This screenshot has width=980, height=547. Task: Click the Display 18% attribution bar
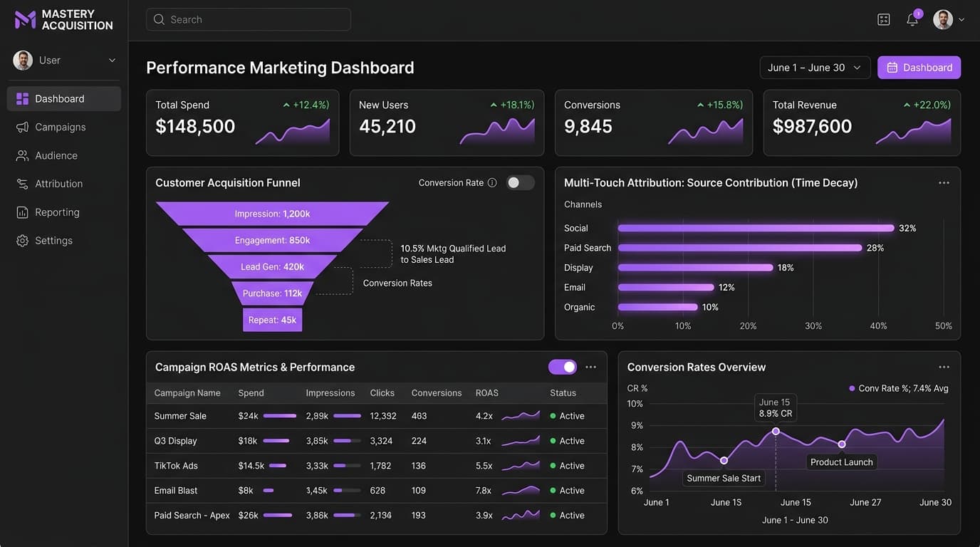pos(695,268)
